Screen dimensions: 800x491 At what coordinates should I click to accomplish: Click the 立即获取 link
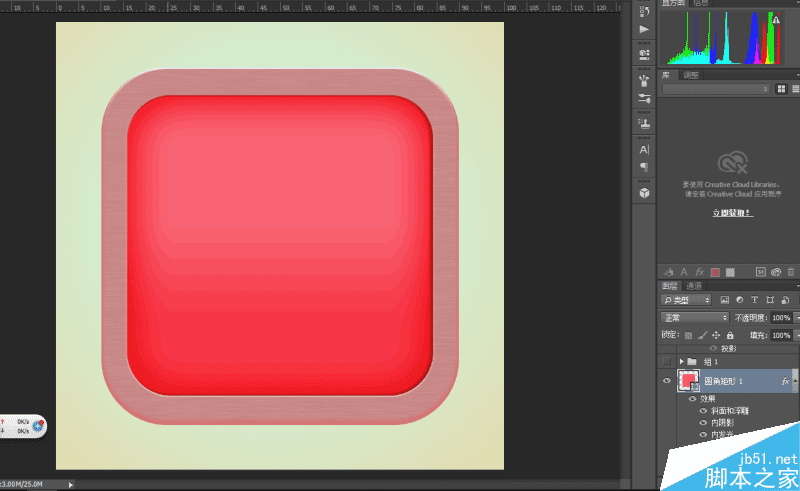pos(732,213)
